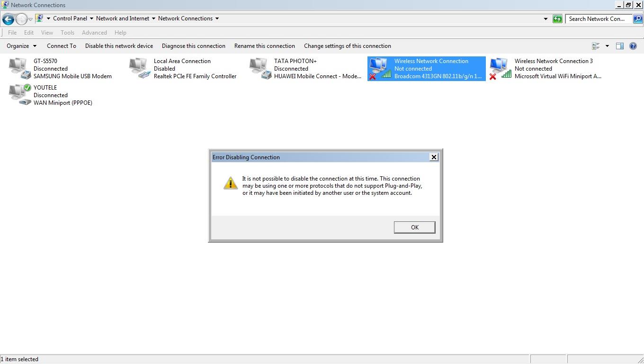Expand the Network and Internet breadcrumb arrow
Viewport: 644px width, 364px height.
tap(153, 18)
